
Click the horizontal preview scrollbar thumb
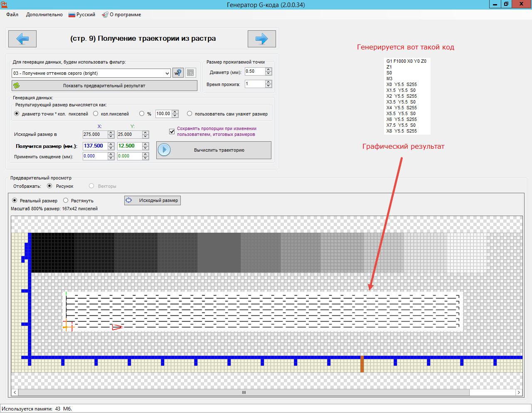(244, 392)
